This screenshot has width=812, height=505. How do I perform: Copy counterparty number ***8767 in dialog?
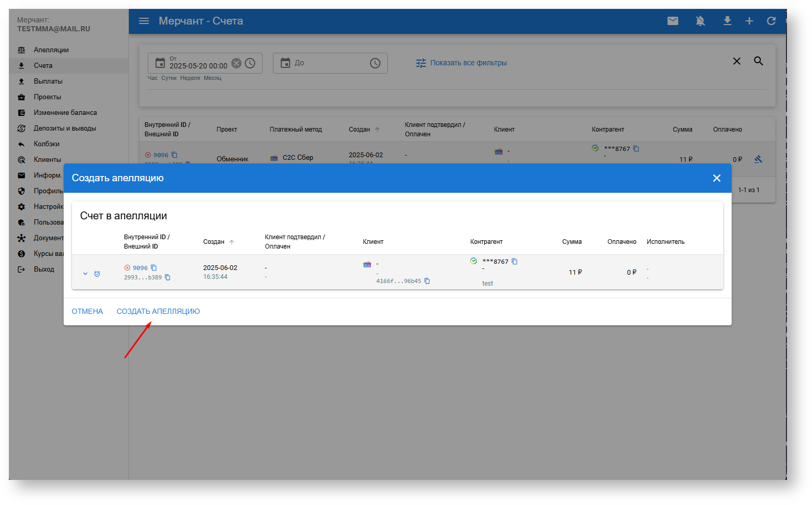[x=515, y=262]
